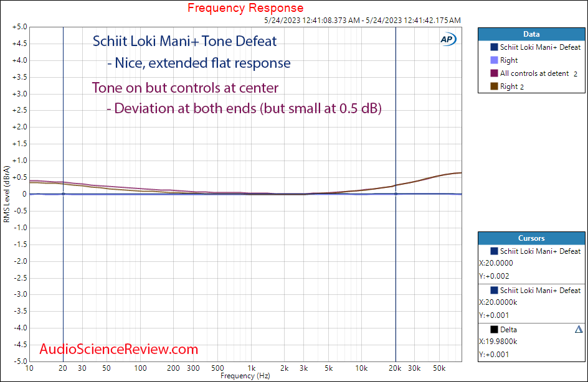Click the Delta triangle icon in Cursors panel
This screenshot has width=588, height=382.
579,329
